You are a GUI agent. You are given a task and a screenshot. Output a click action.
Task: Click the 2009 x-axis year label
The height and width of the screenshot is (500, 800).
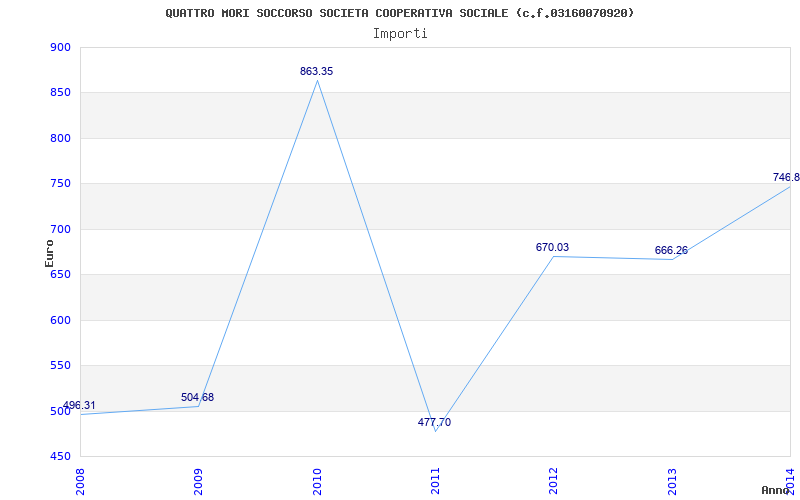point(198,482)
